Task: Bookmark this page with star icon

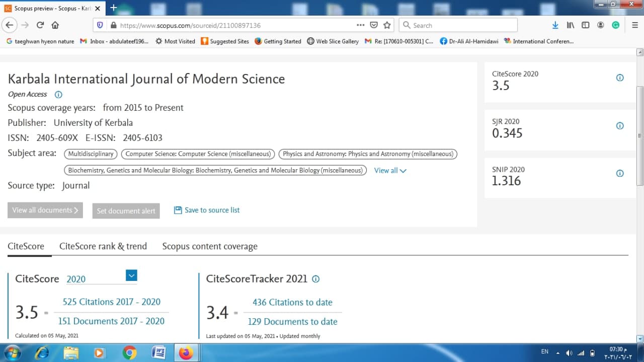Action: (x=387, y=25)
